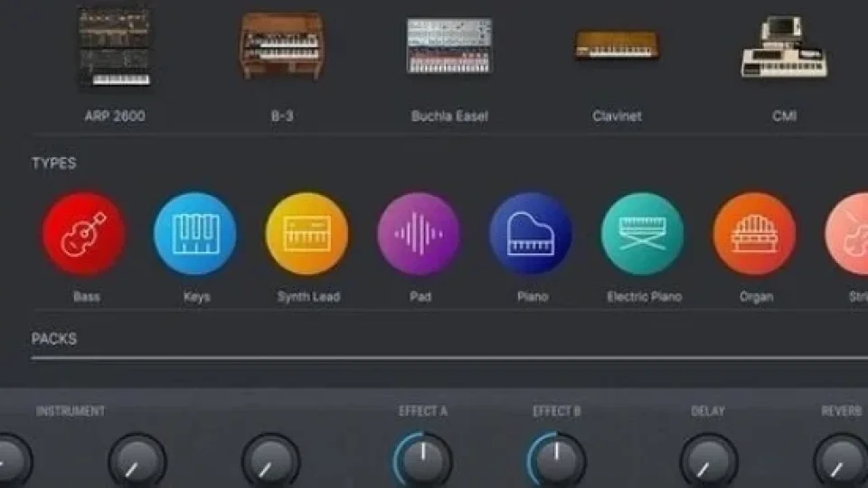Click the DELAY label
This screenshot has width=868, height=488.
pos(708,411)
